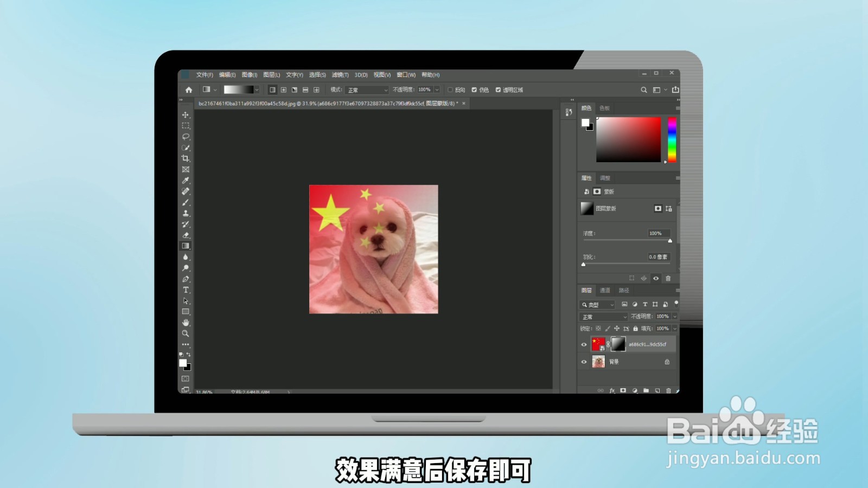Screen dimensions: 868x488
Task: Choose the reflected gradient style button
Action: tap(305, 90)
